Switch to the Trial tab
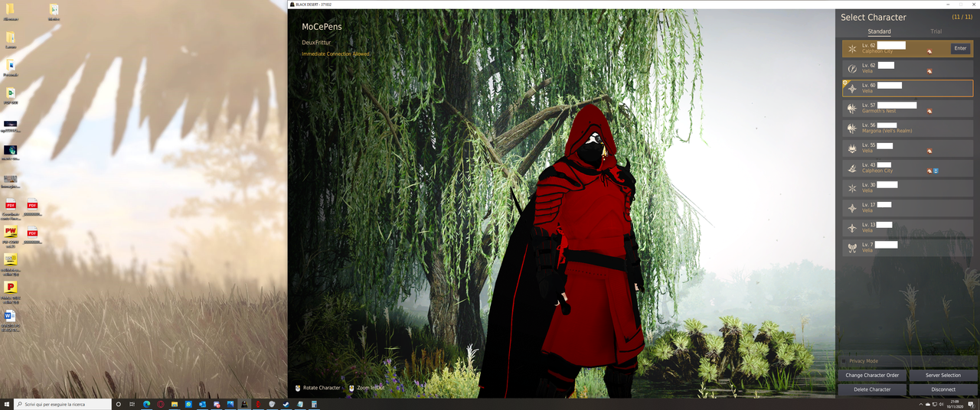Viewport: 980px width, 410px height. point(936,31)
